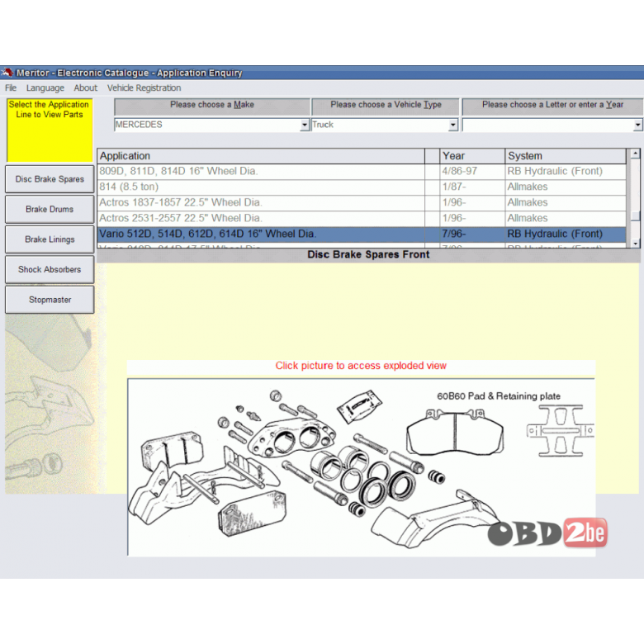The width and height of the screenshot is (644, 644).
Task: Open the Stopmaster category
Action: pos(50,300)
